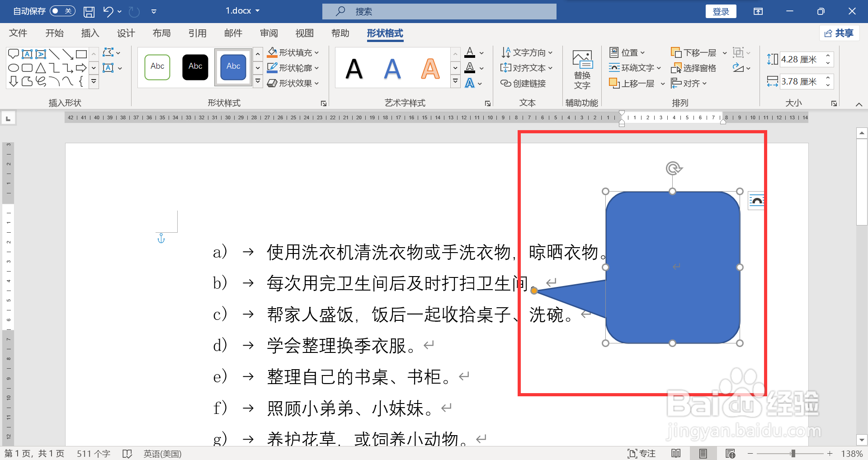Select the rectangle shape
This screenshot has height=460, width=868.
[x=81, y=54]
